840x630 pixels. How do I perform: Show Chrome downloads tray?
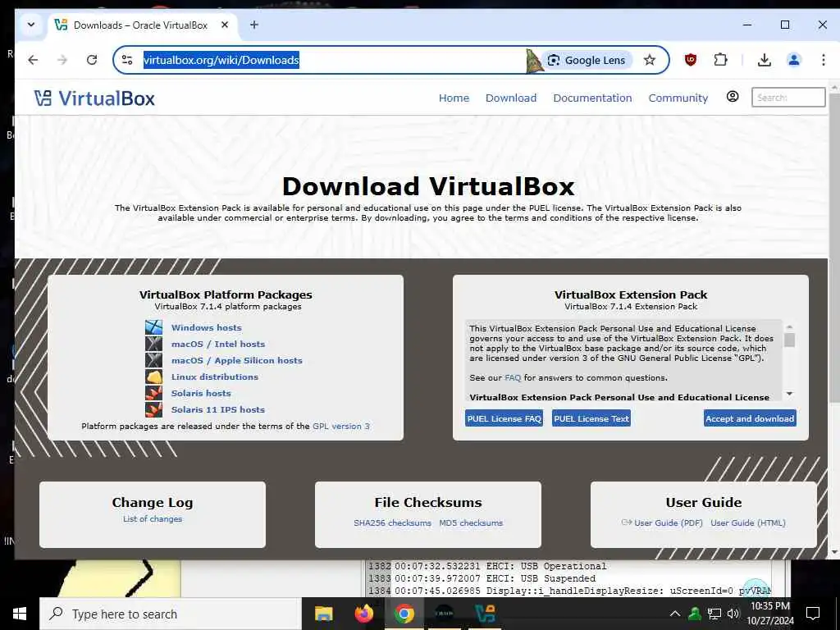765,60
